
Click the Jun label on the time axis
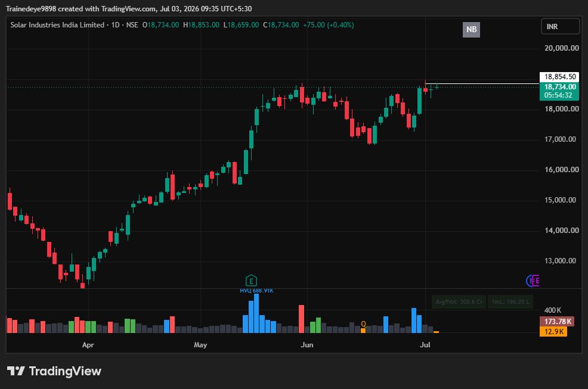[307, 345]
